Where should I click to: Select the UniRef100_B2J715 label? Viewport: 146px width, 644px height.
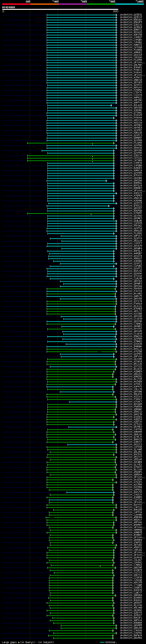[131, 379]
